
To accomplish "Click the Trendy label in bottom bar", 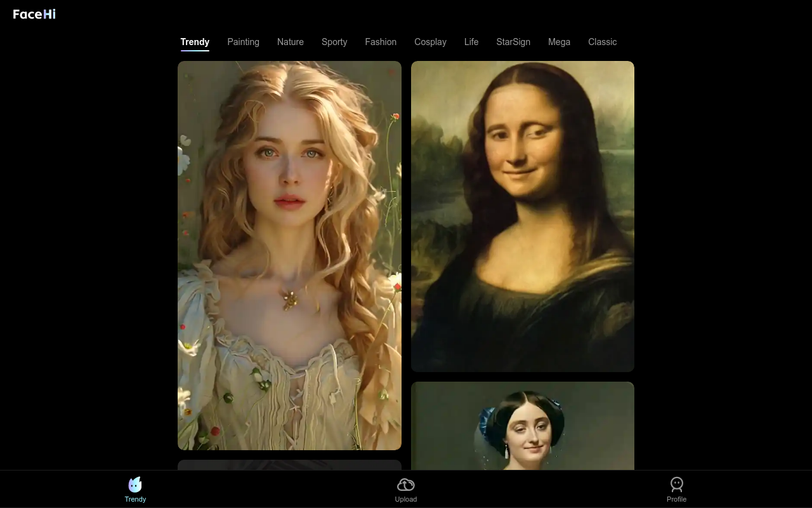I will [x=135, y=499].
